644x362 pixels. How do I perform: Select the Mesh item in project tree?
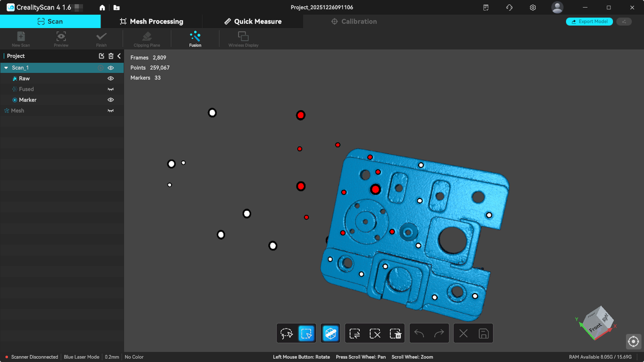(18, 111)
